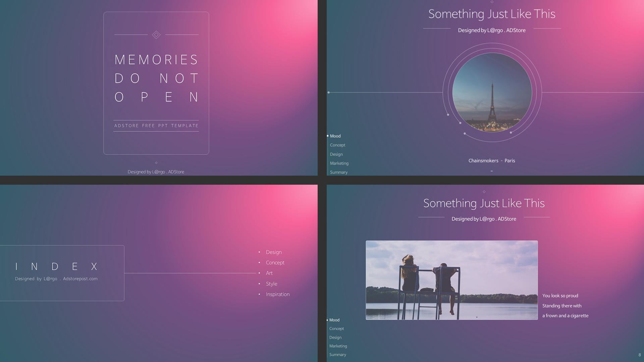This screenshot has width=644, height=362.
Task: Click the Inspiration index bullet item
Action: tap(277, 294)
